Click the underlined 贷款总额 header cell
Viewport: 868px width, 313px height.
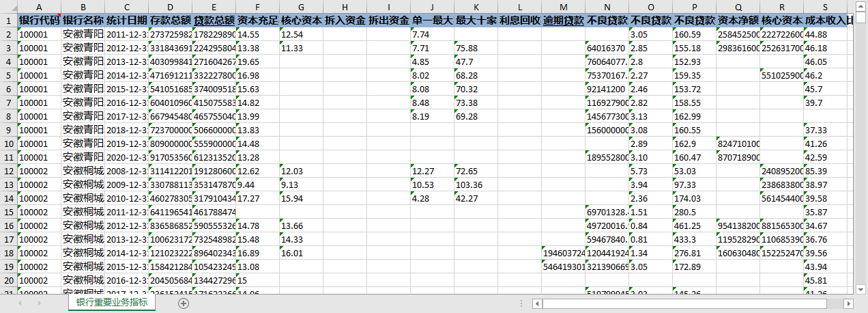point(214,21)
